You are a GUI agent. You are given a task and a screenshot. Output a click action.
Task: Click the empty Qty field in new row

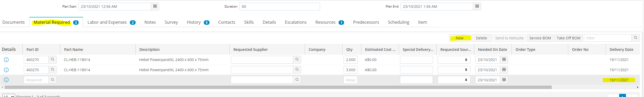[x=351, y=80]
